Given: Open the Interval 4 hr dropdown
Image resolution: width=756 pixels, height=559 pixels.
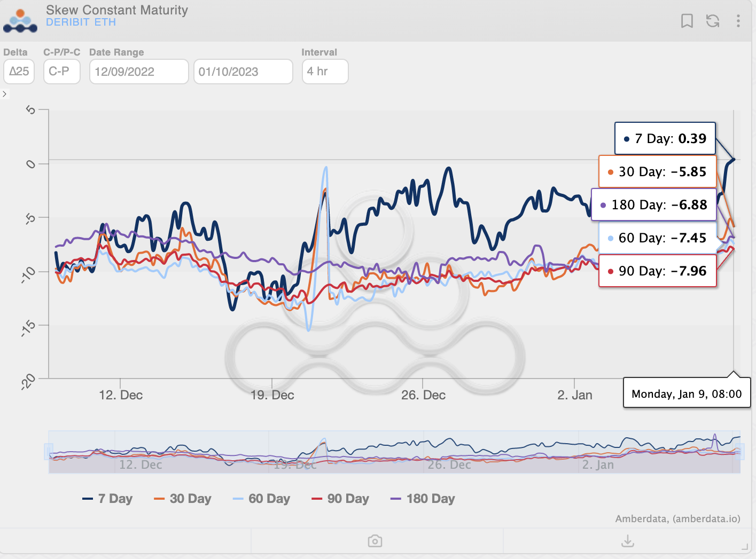Looking at the screenshot, I should pos(325,72).
